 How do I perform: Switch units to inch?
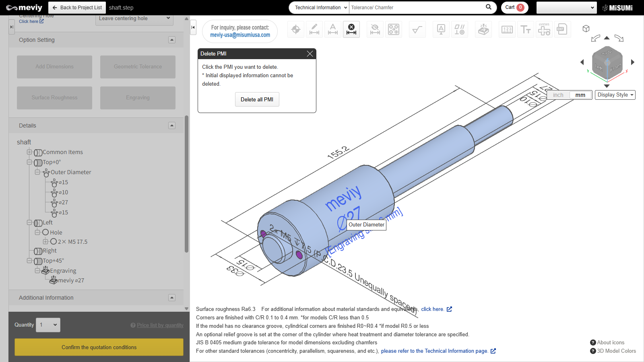[558, 95]
